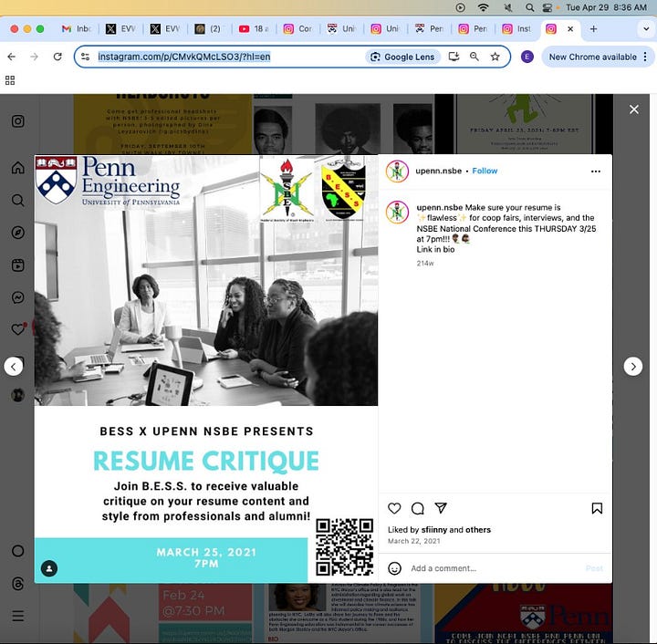
Task: Click install app icon in address bar
Action: pos(454,57)
